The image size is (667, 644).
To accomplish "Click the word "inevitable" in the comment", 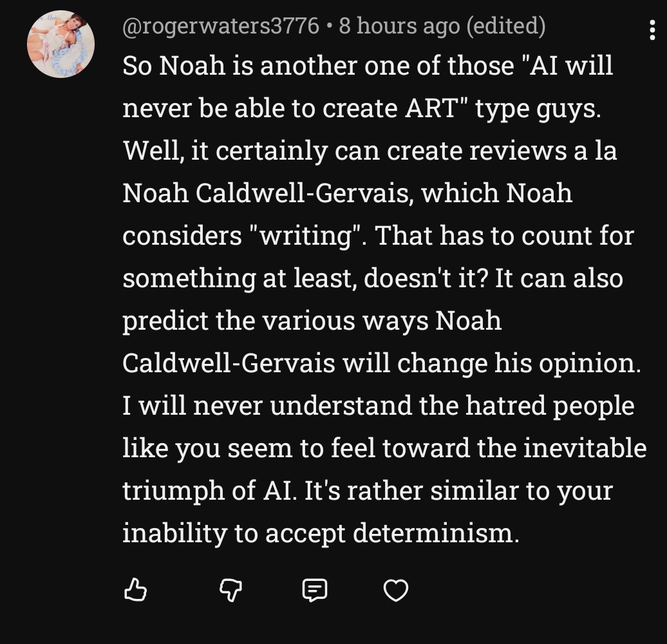I will (585, 448).
